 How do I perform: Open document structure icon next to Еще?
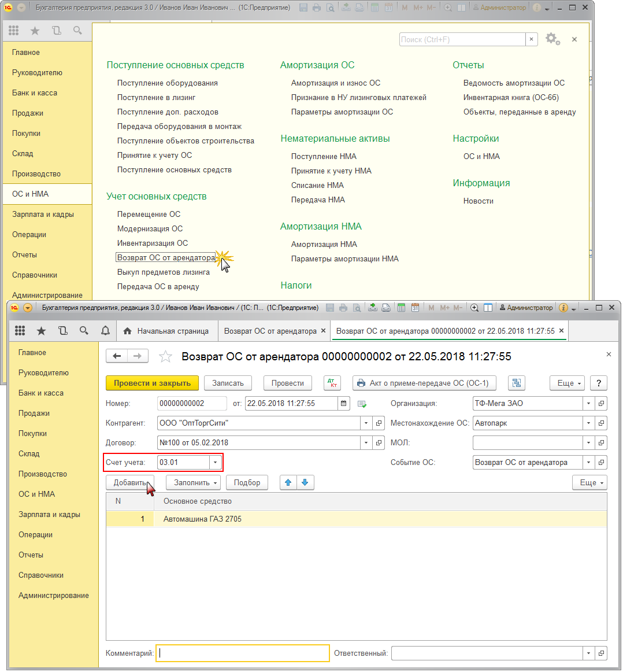(517, 383)
